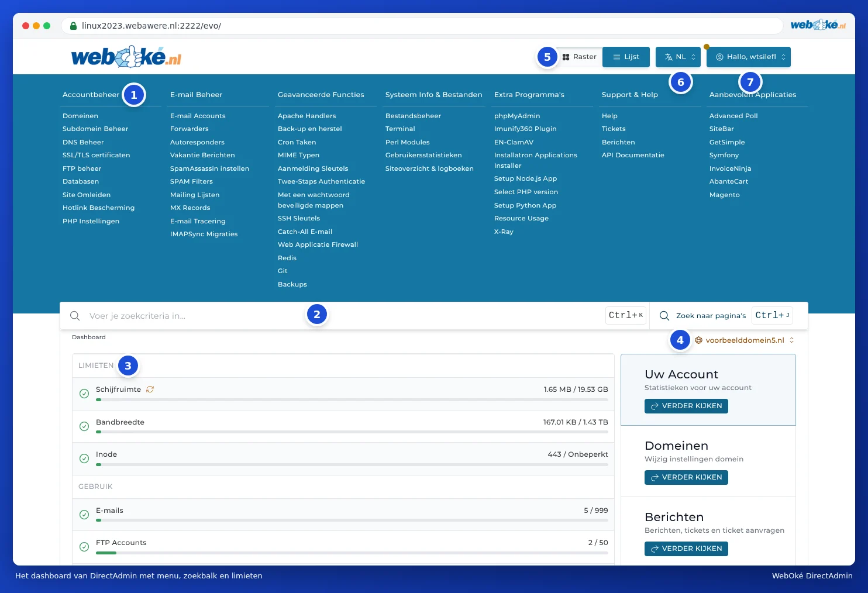Open Twee-Staps Authenticatie item
The image size is (868, 593).
pos(321,182)
